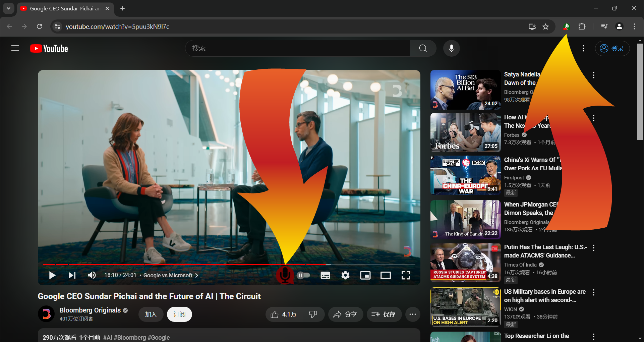Click the 登录 sign-in button

coord(612,48)
